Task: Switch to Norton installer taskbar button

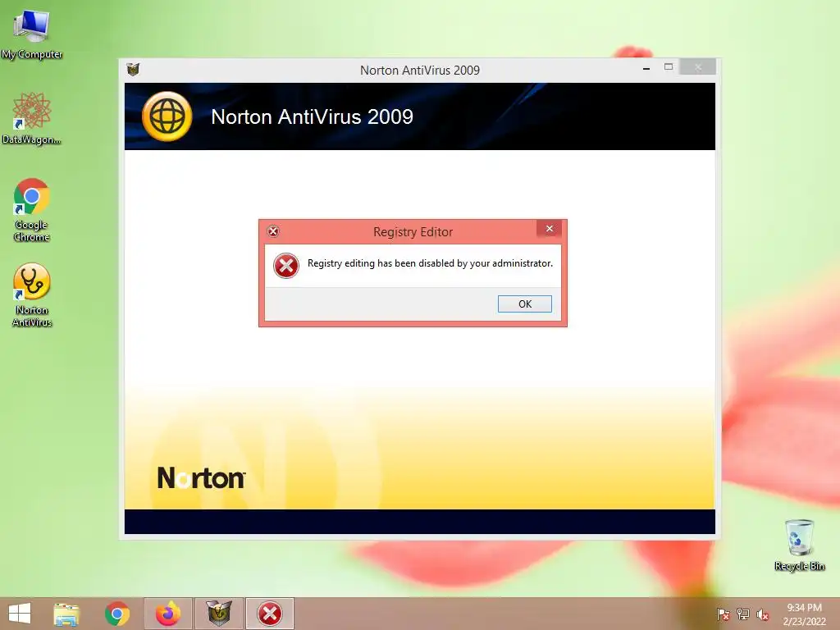Action: 219,614
